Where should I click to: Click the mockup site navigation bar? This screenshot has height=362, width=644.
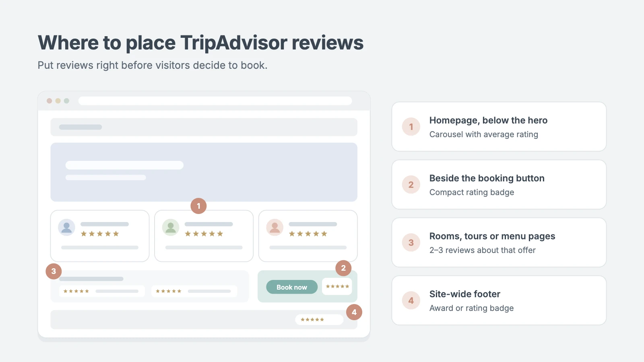[204, 127]
